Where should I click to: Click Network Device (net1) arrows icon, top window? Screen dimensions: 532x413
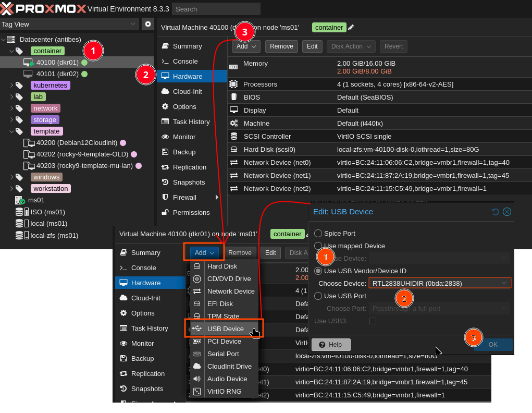click(234, 176)
